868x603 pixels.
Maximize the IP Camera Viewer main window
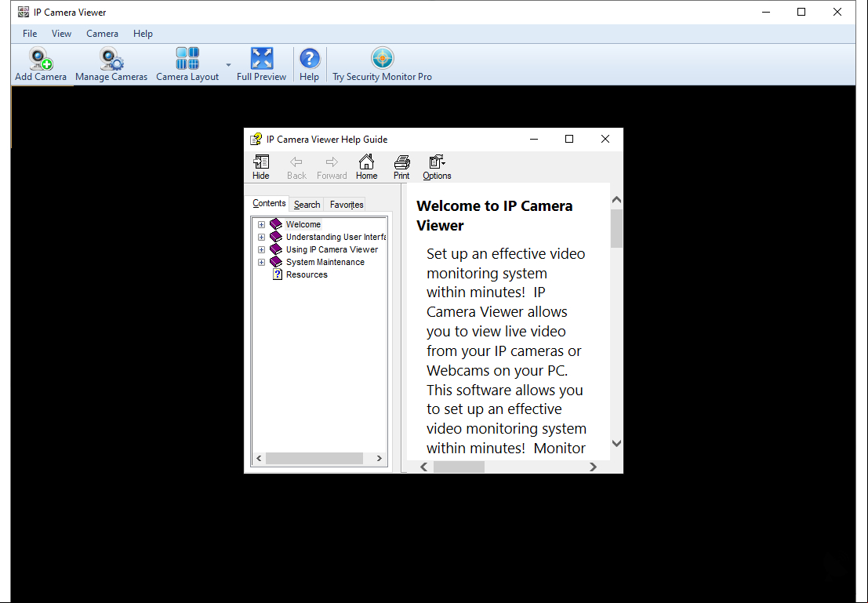click(x=801, y=12)
